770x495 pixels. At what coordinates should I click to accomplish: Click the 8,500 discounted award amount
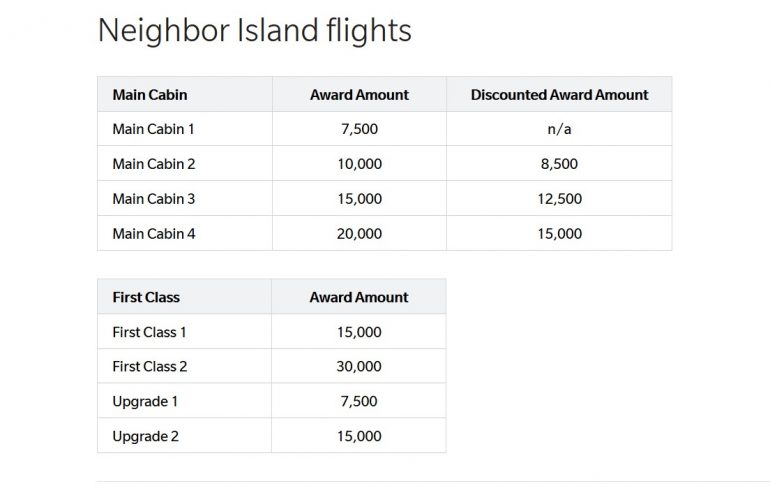pos(559,164)
